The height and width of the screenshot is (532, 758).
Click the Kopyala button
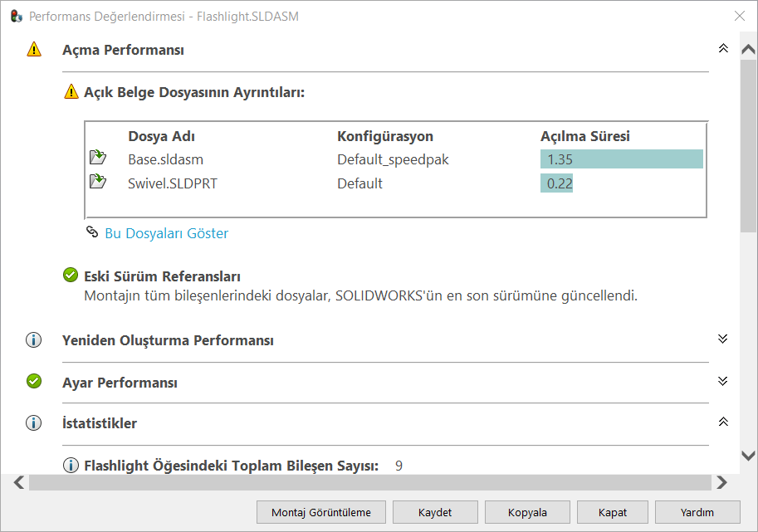tap(527, 512)
